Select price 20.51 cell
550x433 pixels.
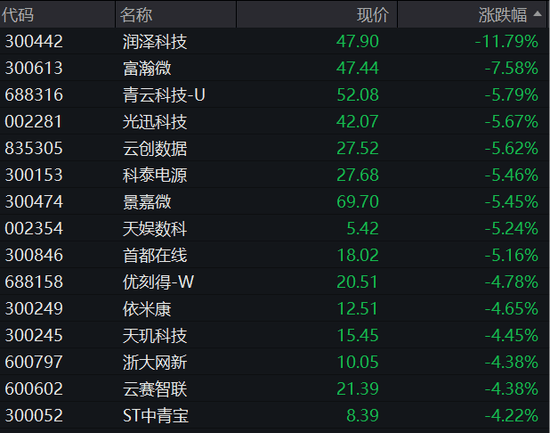(357, 282)
